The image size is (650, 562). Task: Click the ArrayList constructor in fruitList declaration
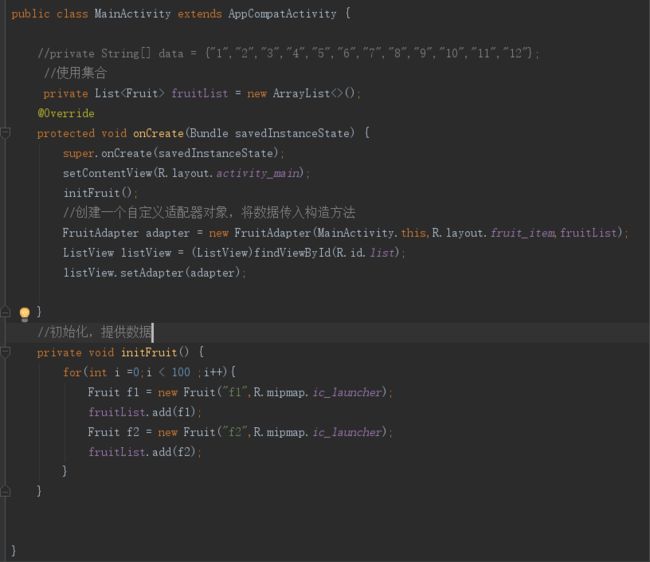pyautogui.click(x=314, y=93)
